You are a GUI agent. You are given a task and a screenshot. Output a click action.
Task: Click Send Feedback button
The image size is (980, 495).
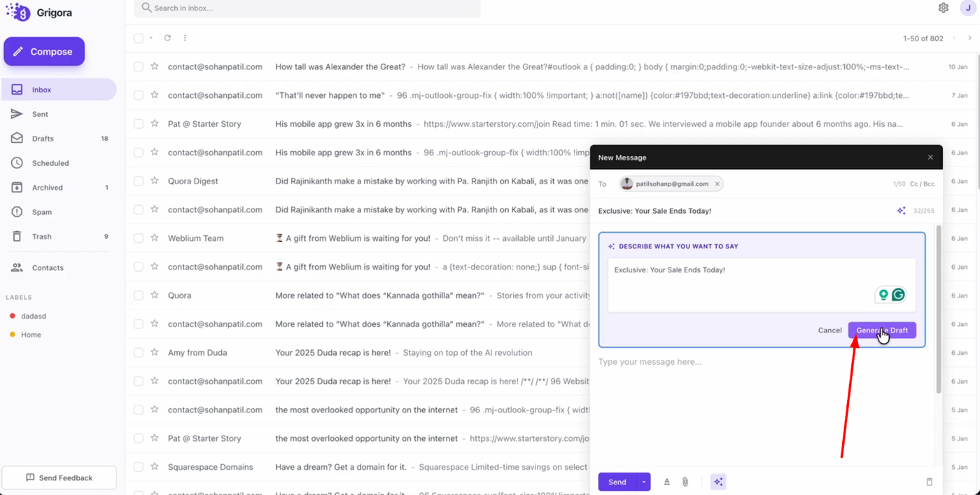click(x=59, y=477)
